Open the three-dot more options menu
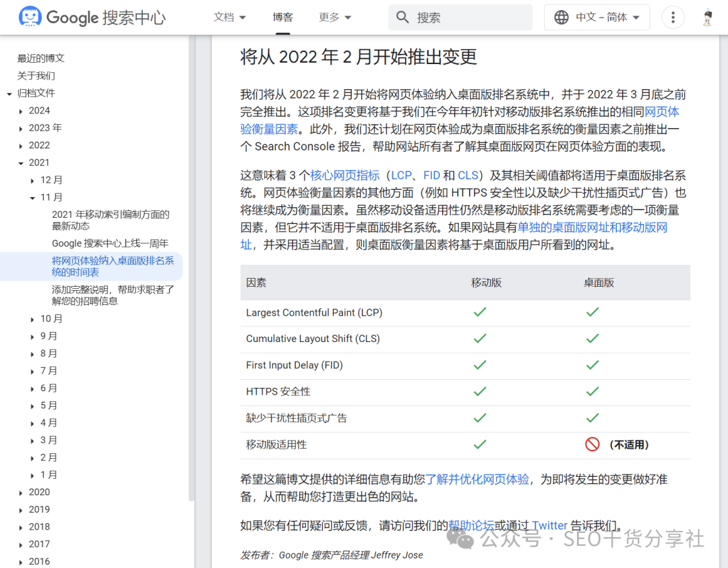This screenshot has width=728, height=568. 673,17
